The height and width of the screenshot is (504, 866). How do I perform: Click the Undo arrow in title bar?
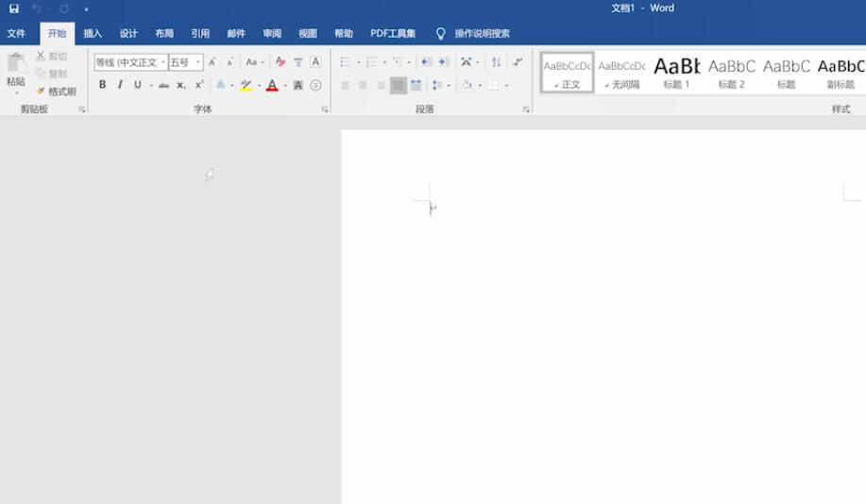tap(37, 8)
